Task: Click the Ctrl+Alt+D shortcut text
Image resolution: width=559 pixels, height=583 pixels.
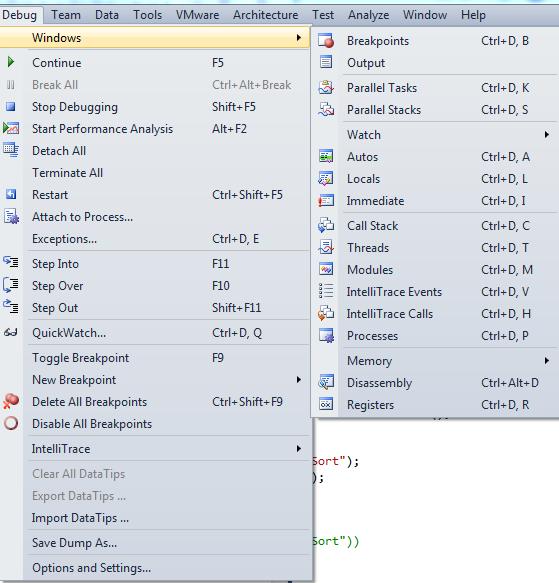Action: pyautogui.click(x=510, y=383)
